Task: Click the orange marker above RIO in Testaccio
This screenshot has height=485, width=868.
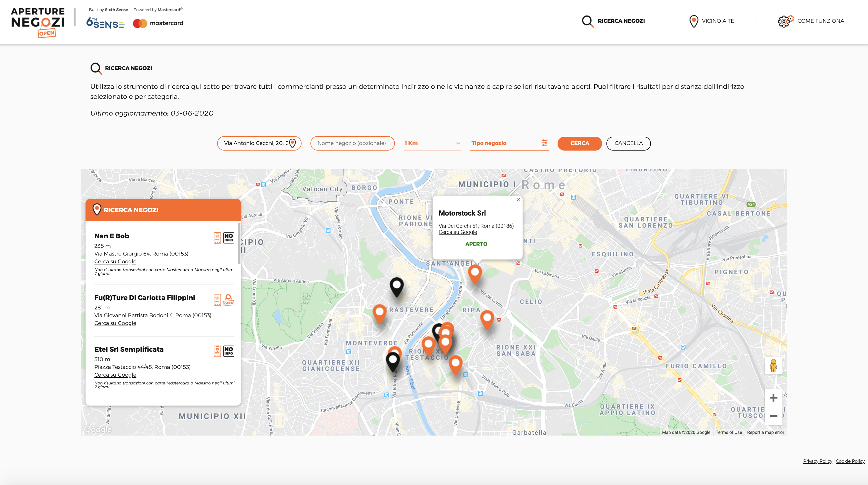Action: pyautogui.click(x=429, y=346)
